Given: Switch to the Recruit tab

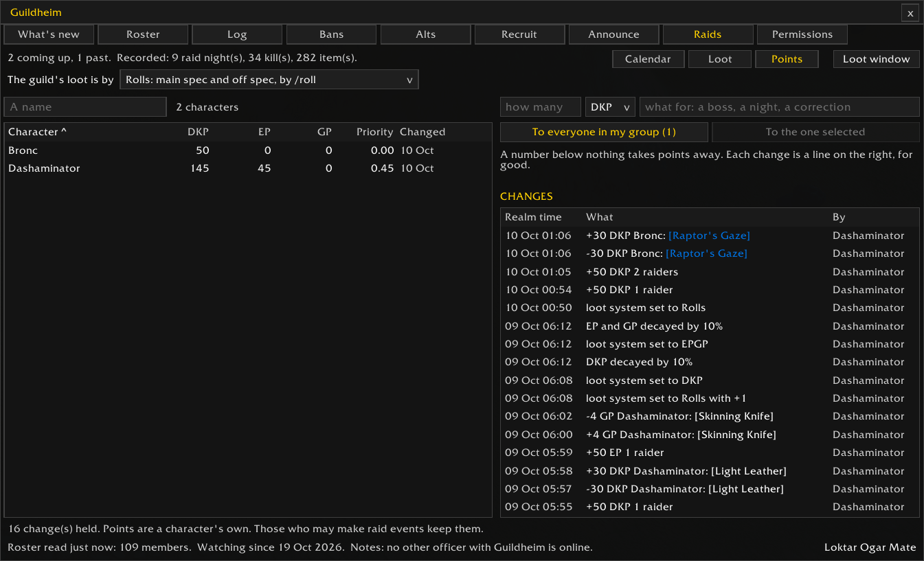Looking at the screenshot, I should point(519,34).
